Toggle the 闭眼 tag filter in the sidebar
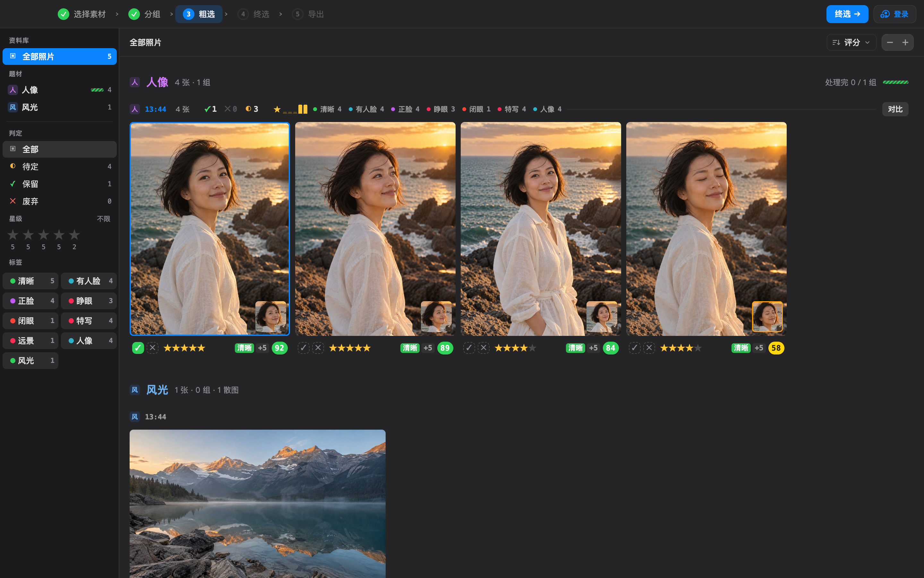Image resolution: width=924 pixels, height=578 pixels. (x=30, y=321)
